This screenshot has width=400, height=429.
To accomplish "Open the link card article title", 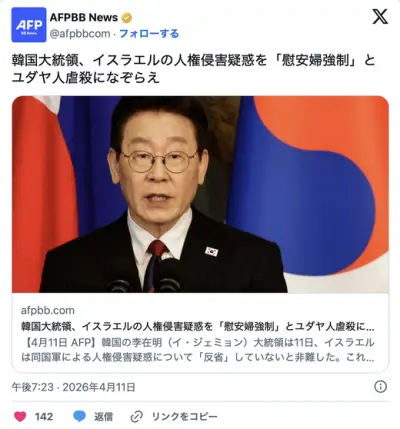I will click(x=198, y=327).
